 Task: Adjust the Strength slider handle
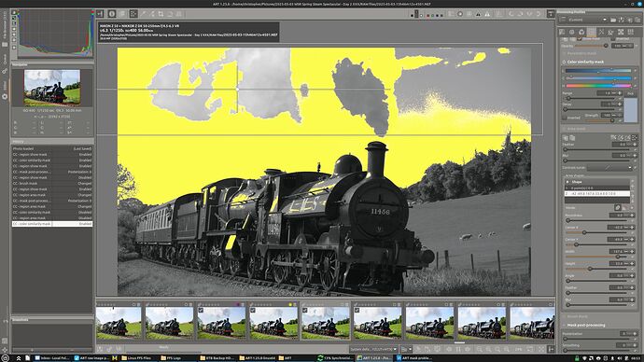(612, 120)
